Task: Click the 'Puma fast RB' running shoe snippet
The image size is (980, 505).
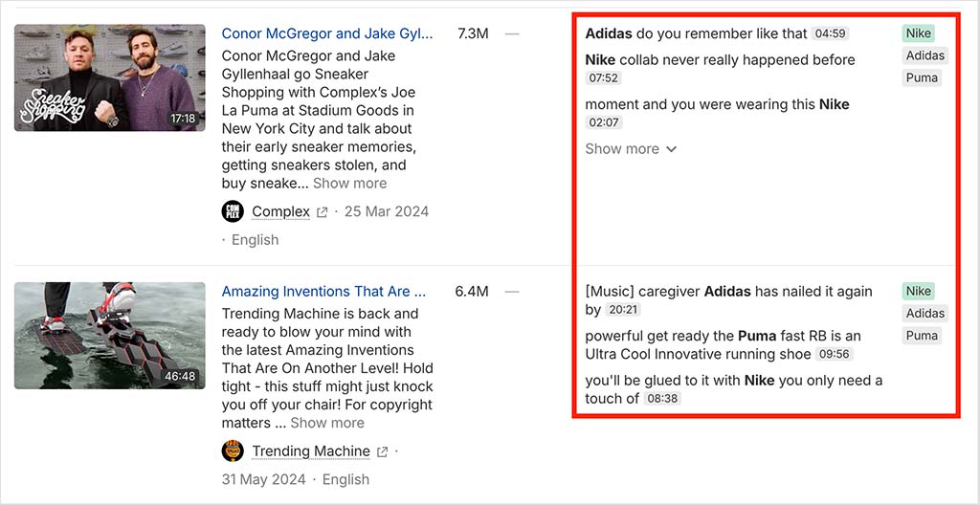Action: tap(723, 345)
